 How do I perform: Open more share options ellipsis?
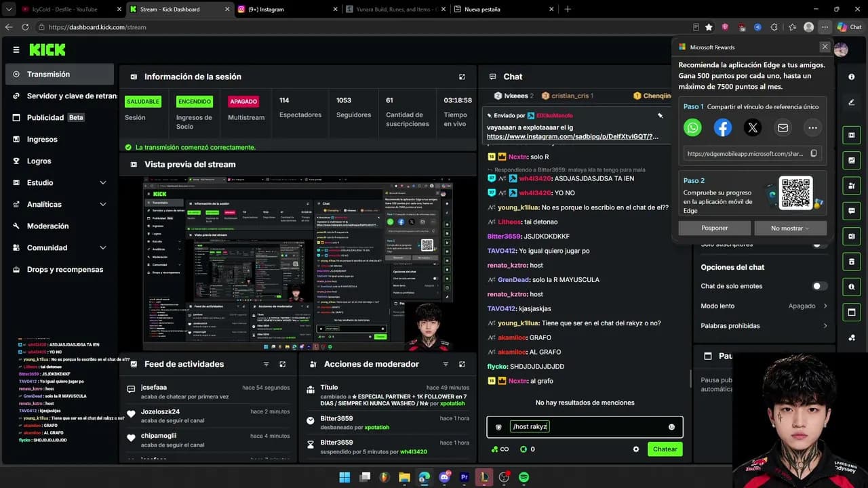click(812, 127)
